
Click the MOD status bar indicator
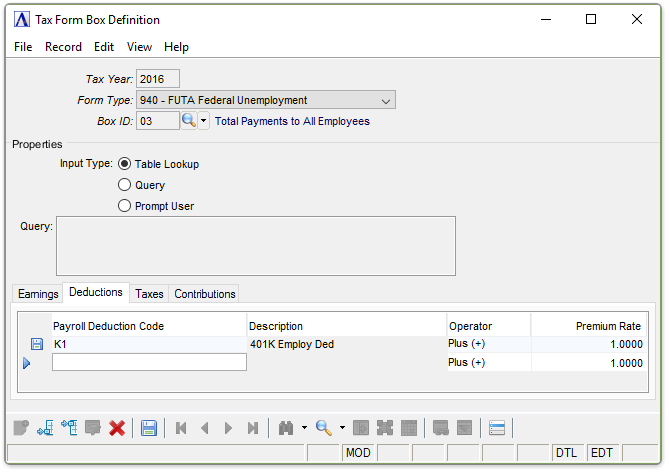[x=358, y=453]
